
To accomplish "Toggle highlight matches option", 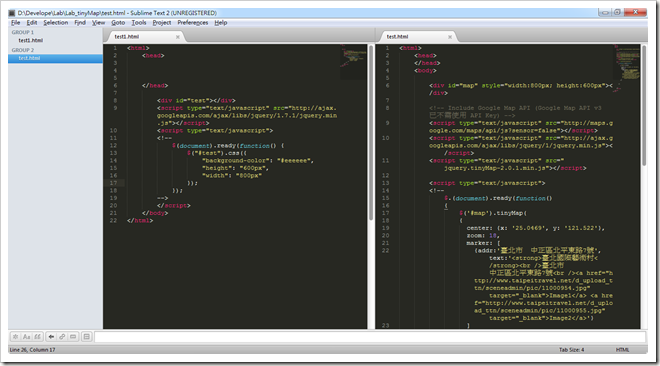I will pyautogui.click(x=86, y=337).
